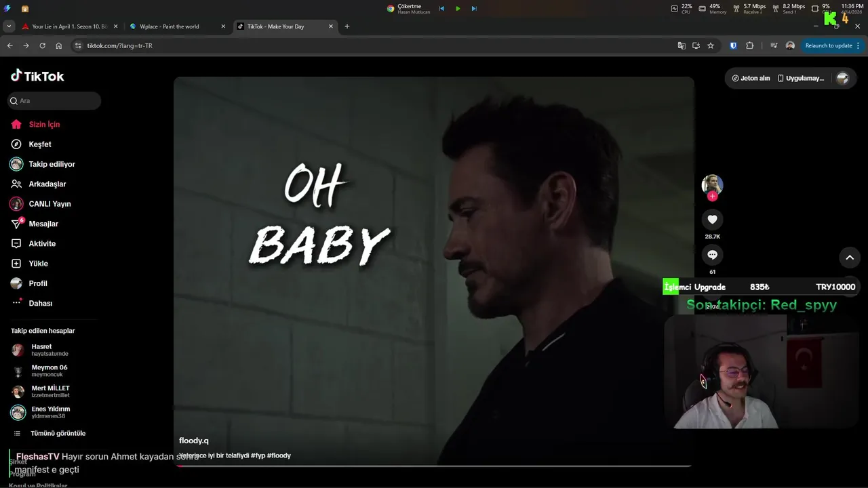This screenshot has height=488, width=868.
Task: Skip to previous track in media widget
Action: tap(442, 8)
